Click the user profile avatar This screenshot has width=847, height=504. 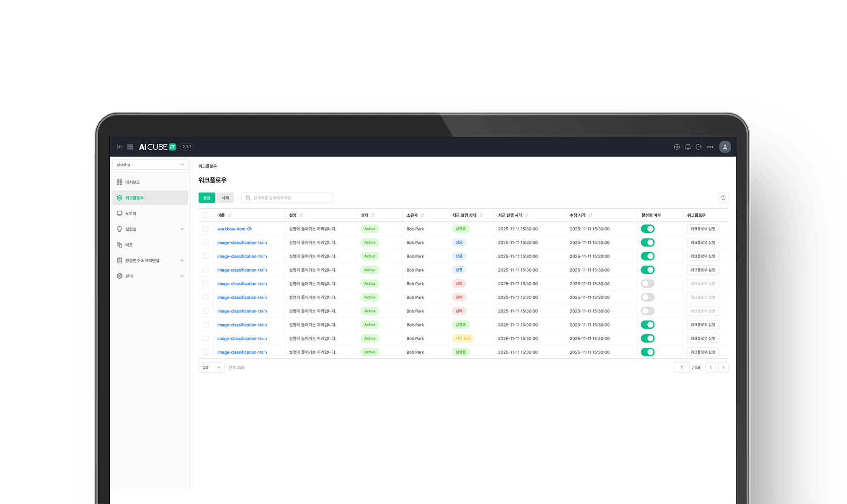[725, 147]
